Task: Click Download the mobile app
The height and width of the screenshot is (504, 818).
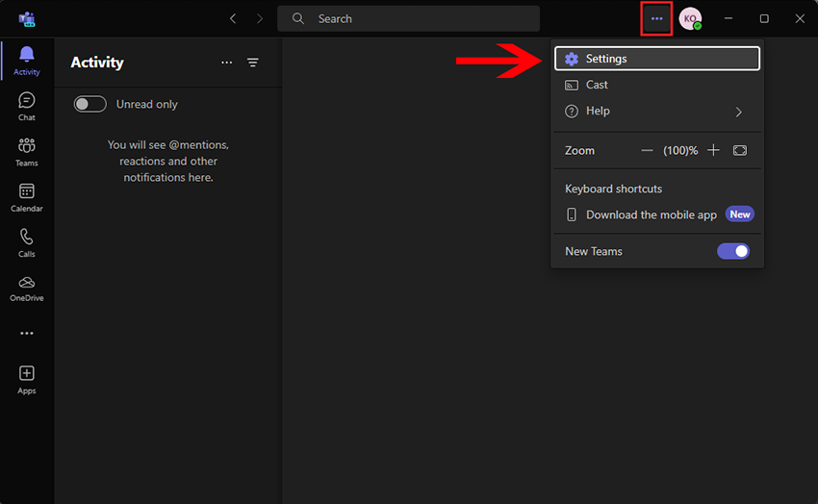Action: coord(651,214)
